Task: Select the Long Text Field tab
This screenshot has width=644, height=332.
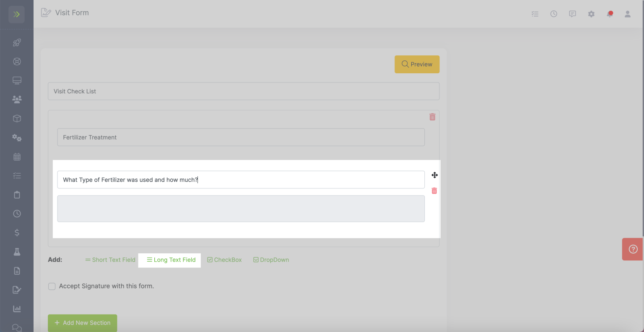Action: pos(169,260)
